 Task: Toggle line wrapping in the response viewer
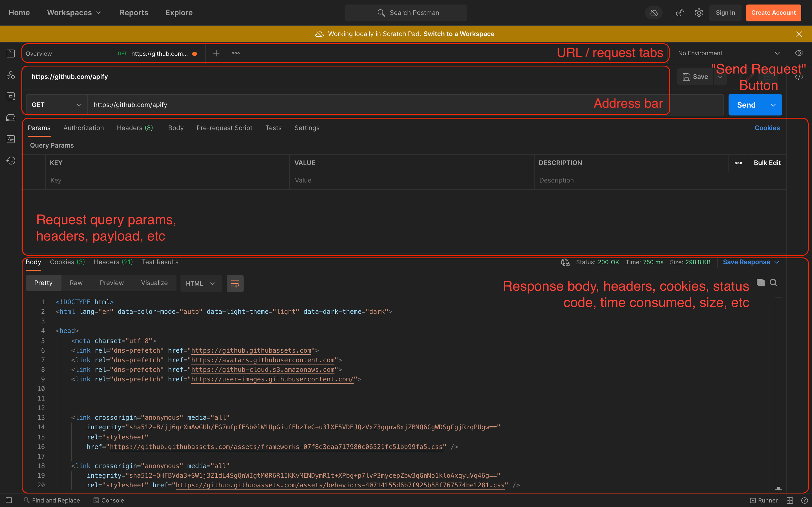coord(235,283)
